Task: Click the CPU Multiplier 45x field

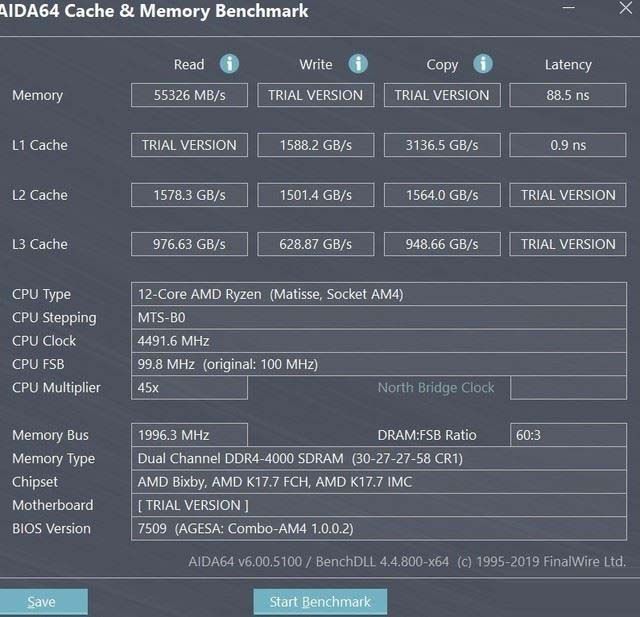Action: pos(189,388)
